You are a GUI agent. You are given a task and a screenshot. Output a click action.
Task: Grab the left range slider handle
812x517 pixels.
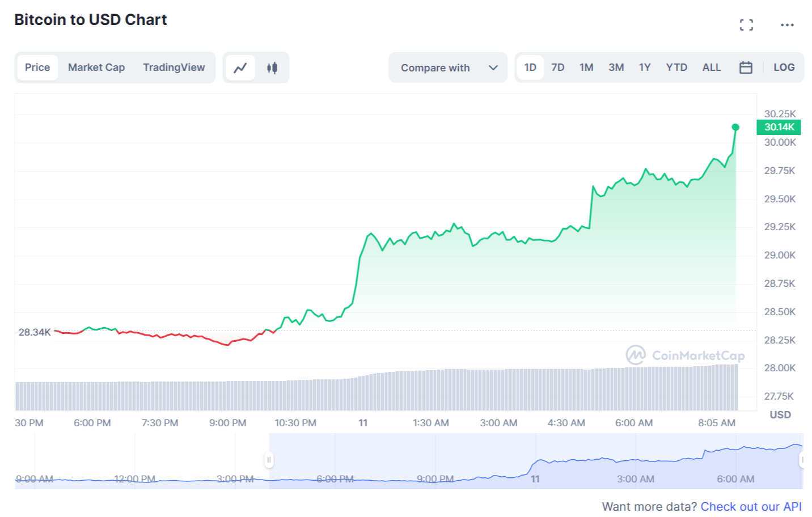click(269, 460)
